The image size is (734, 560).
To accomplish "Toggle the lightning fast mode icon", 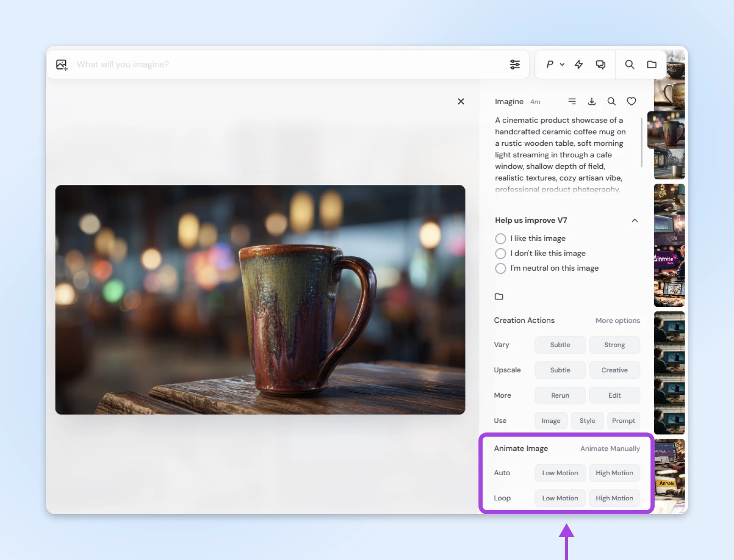I will (x=578, y=65).
